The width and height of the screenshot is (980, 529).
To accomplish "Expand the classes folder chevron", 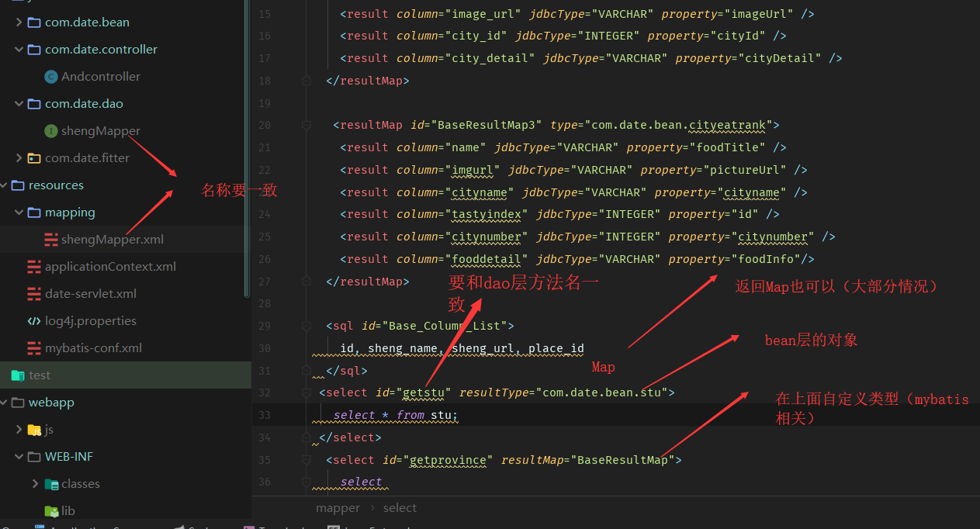I will click(36, 484).
